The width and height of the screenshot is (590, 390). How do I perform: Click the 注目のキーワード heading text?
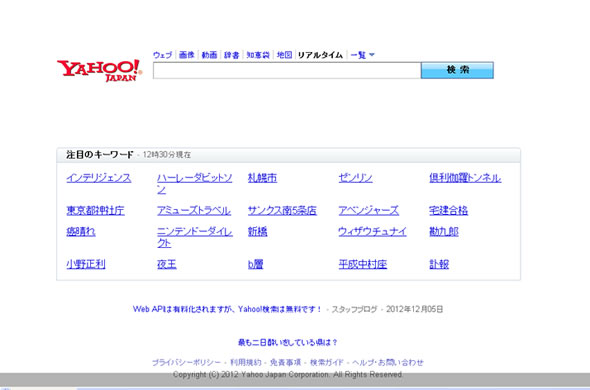(x=100, y=155)
